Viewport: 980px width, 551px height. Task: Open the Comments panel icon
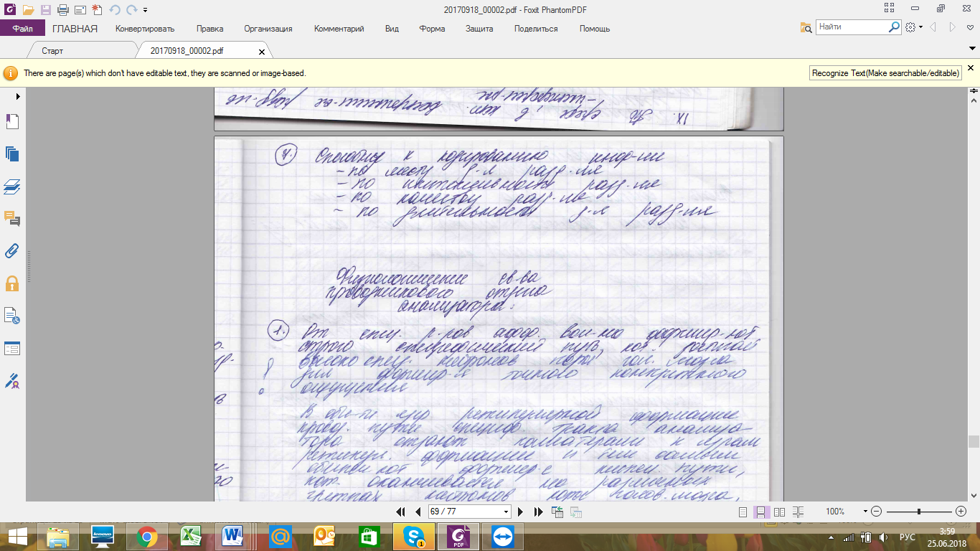point(12,218)
